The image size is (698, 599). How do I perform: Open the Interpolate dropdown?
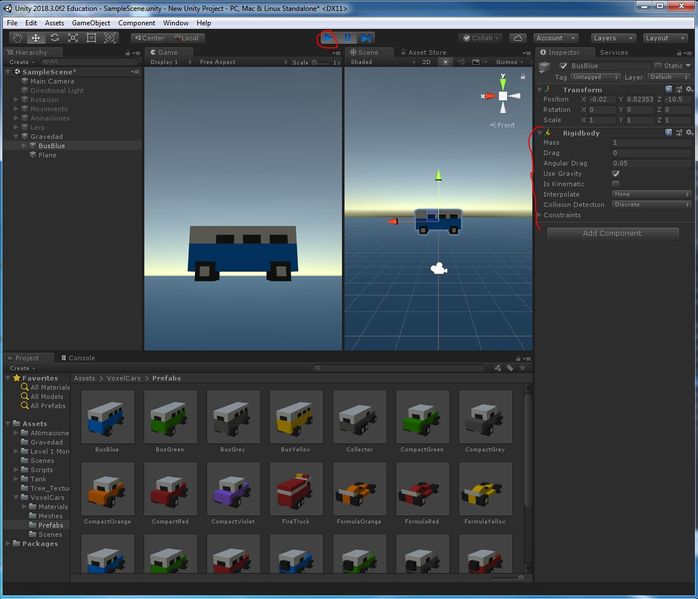tap(651, 194)
